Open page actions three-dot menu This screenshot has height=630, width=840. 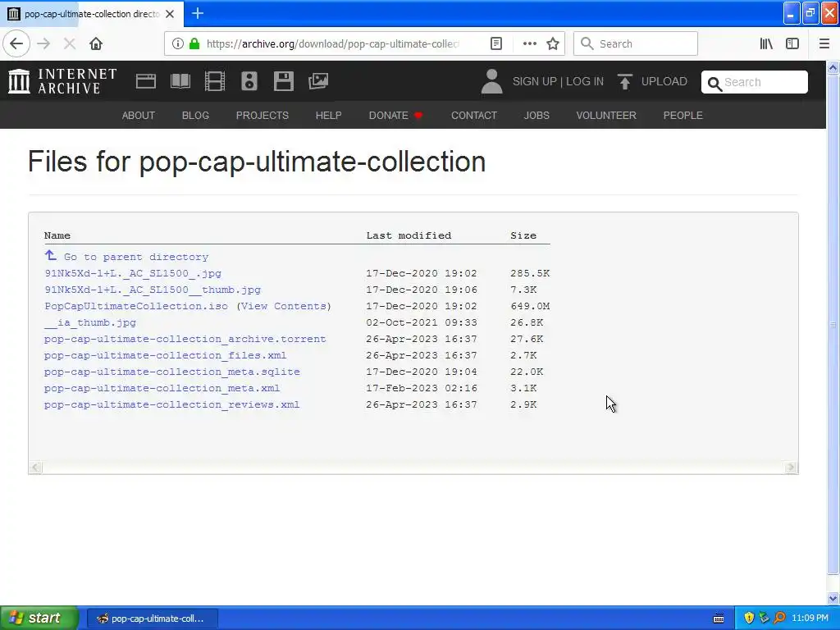coord(529,44)
